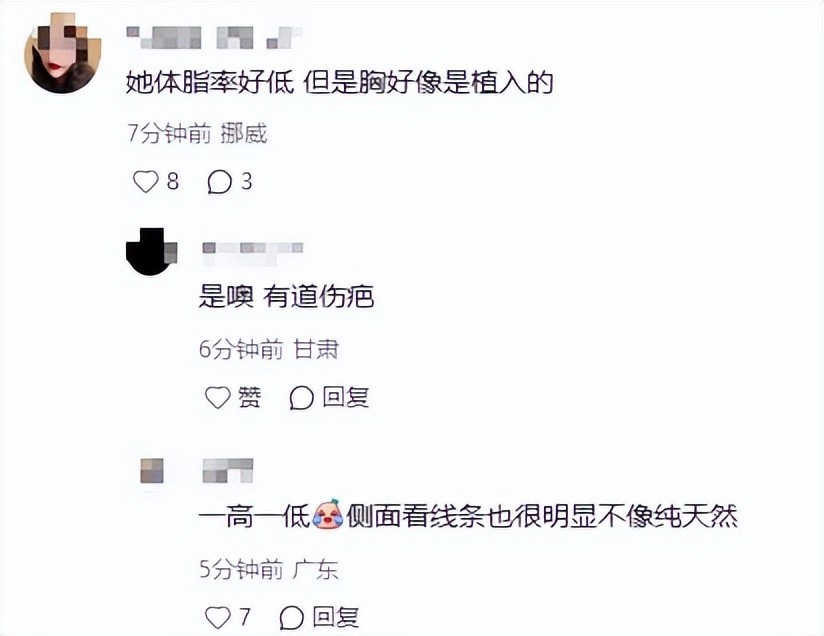824x636 pixels.
Task: Tap the reply bubble on the 甘肃 comment
Action: (302, 398)
